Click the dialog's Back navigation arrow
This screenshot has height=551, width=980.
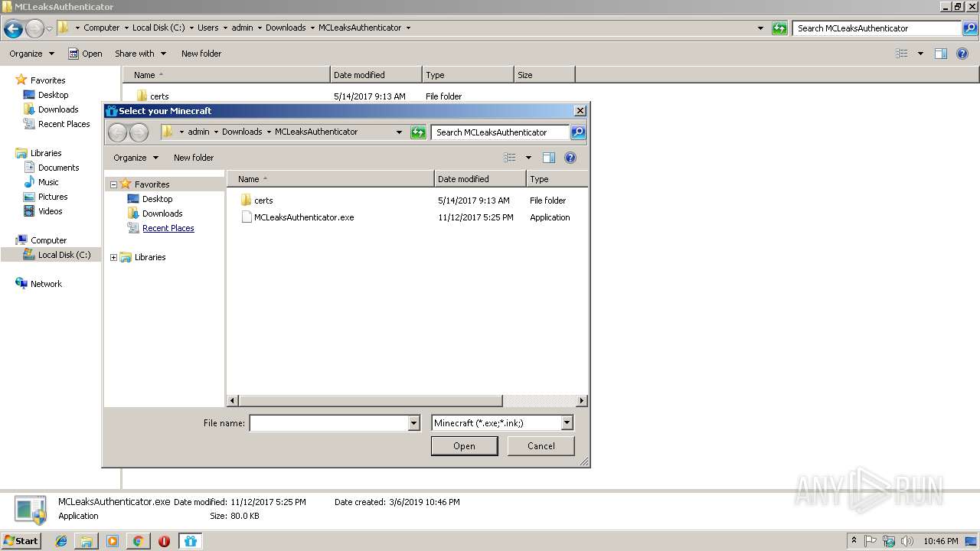point(117,132)
